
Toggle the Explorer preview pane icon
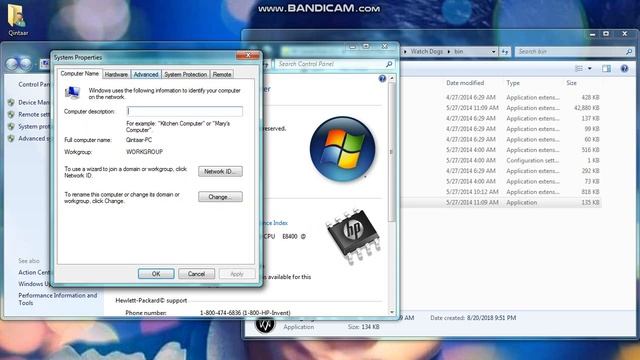(x=607, y=69)
